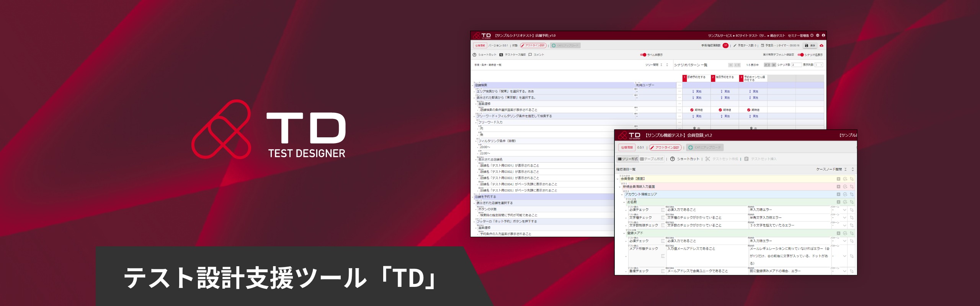Click the 実行有無デフォルト値設定 link
This screenshot has width=980, height=306.
coord(778,55)
